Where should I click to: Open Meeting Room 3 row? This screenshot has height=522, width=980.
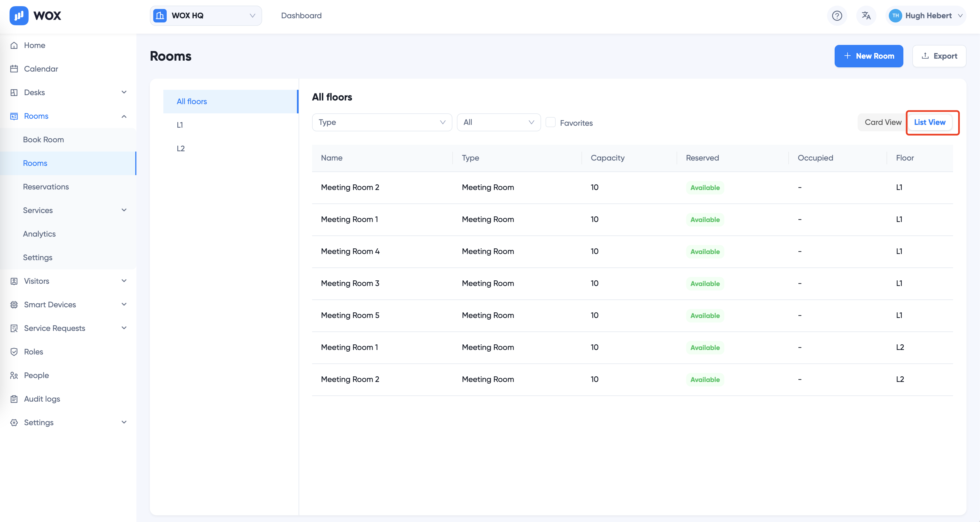(x=632, y=283)
